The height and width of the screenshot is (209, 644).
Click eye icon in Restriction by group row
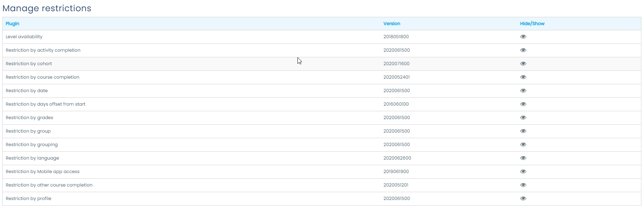(523, 131)
